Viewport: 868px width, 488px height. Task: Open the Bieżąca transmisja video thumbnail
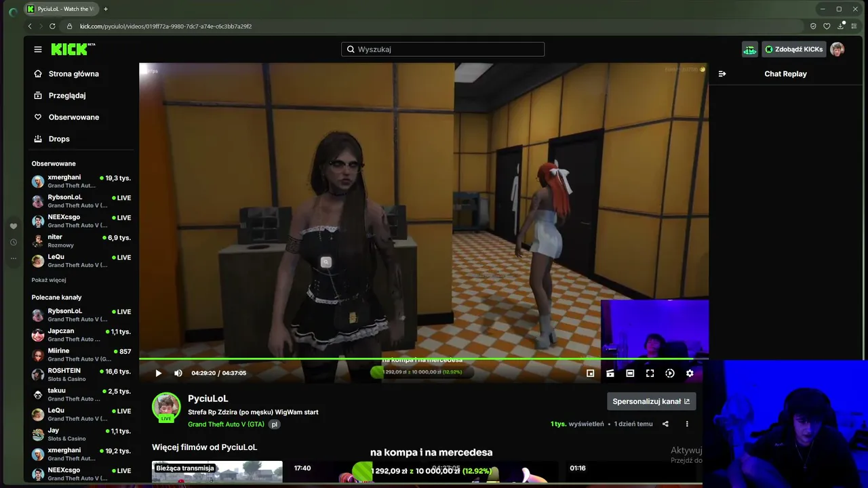[x=217, y=472]
